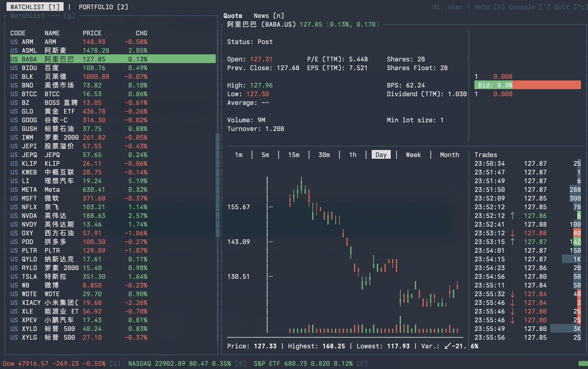
Task: Select the ARM row in watchlist
Action: 113,42
